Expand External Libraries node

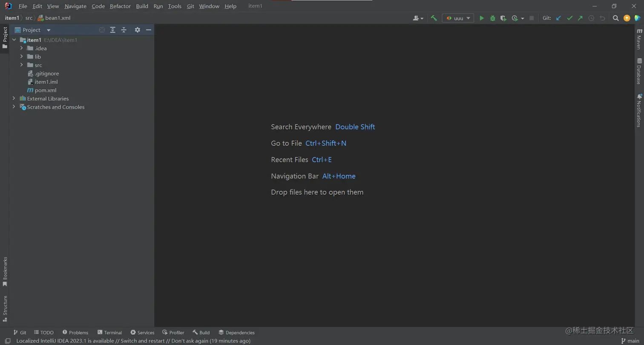[14, 98]
